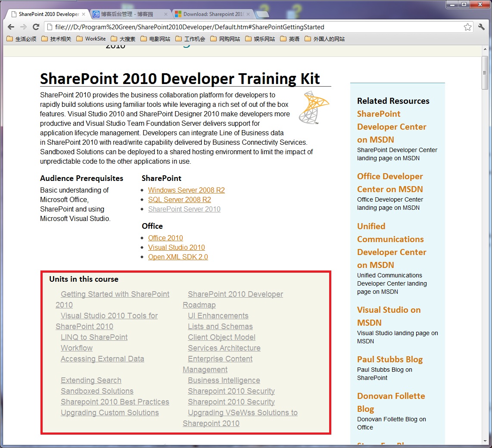This screenshot has height=448, width=492.
Task: Click the browser Forward arrow
Action: (x=23, y=27)
